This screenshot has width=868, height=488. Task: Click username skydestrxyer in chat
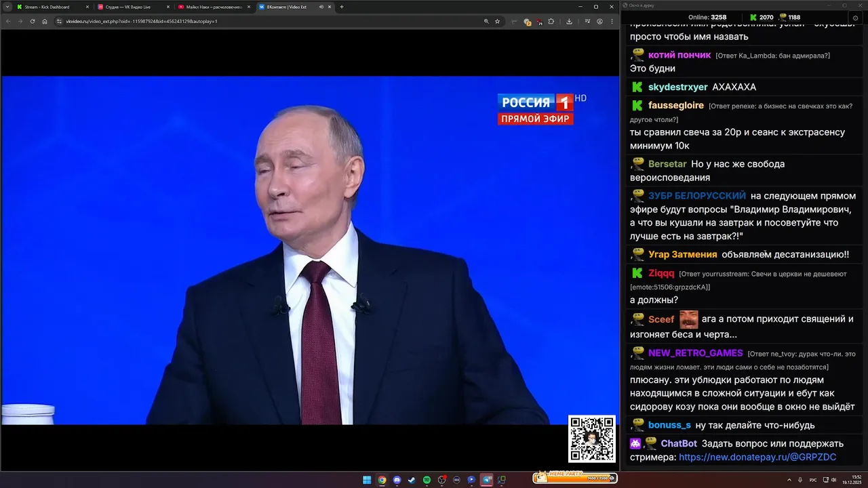678,87
